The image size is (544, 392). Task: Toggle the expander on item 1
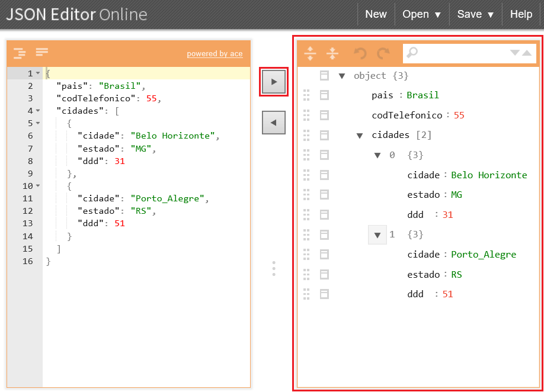[377, 234]
